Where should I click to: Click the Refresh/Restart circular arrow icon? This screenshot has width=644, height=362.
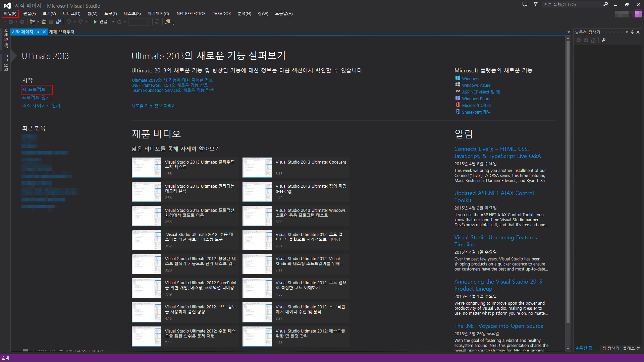click(x=119, y=22)
